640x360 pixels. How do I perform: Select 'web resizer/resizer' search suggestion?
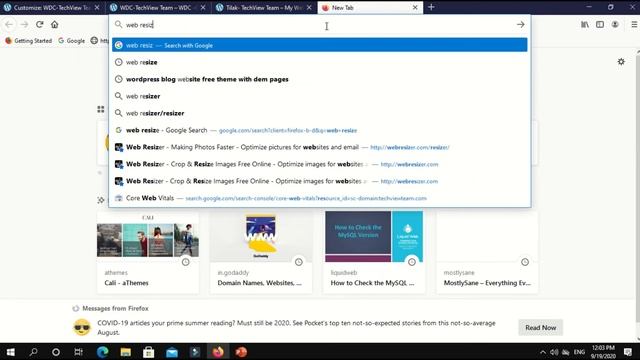coord(320,113)
